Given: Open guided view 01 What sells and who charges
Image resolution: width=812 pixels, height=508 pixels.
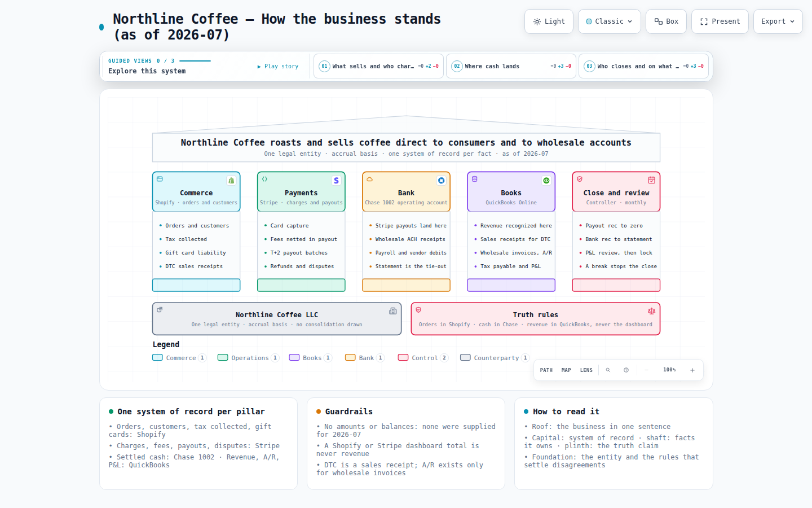Looking at the screenshot, I should [378, 66].
